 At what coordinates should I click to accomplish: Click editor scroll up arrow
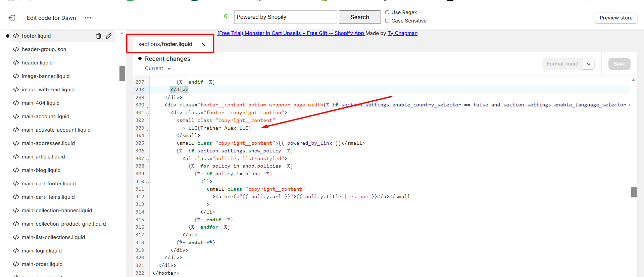(634, 80)
